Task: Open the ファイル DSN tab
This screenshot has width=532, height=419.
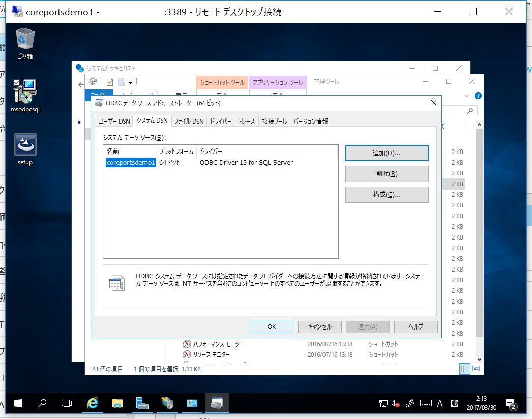Action: [x=189, y=121]
